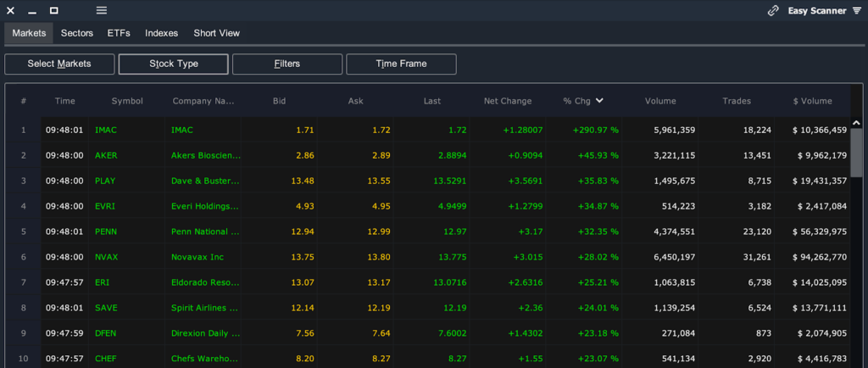Click the 13.0716 last price
This screenshot has width=868, height=368.
click(x=449, y=282)
